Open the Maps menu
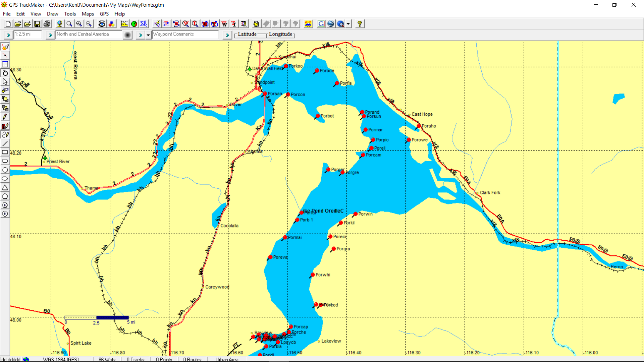Image resolution: width=644 pixels, height=362 pixels. pyautogui.click(x=88, y=14)
